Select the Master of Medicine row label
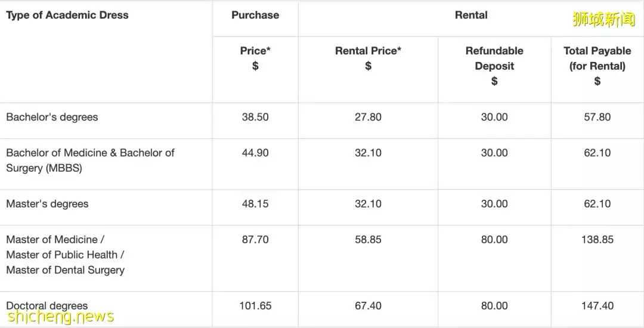The height and width of the screenshot is (328, 644). click(66, 255)
